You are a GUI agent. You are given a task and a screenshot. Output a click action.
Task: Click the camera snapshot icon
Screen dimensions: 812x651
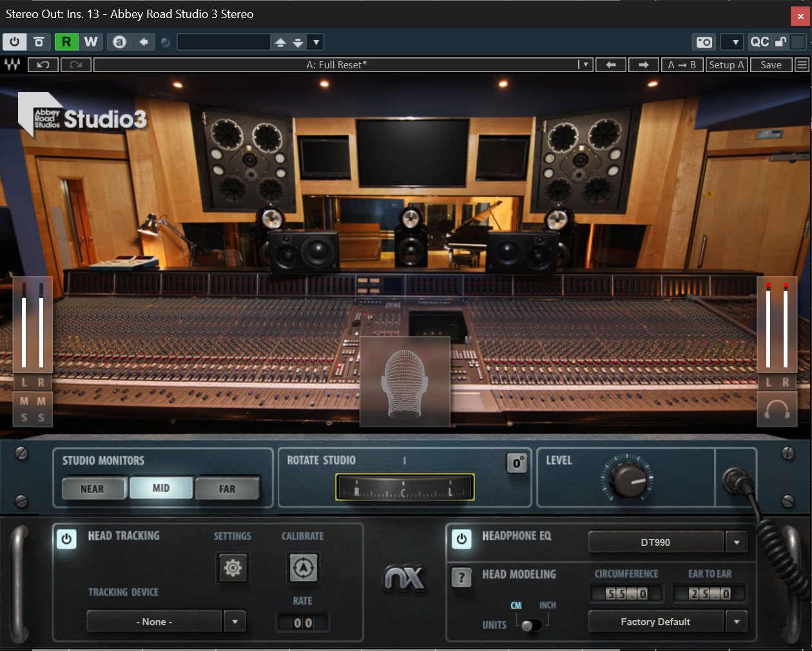click(x=704, y=42)
